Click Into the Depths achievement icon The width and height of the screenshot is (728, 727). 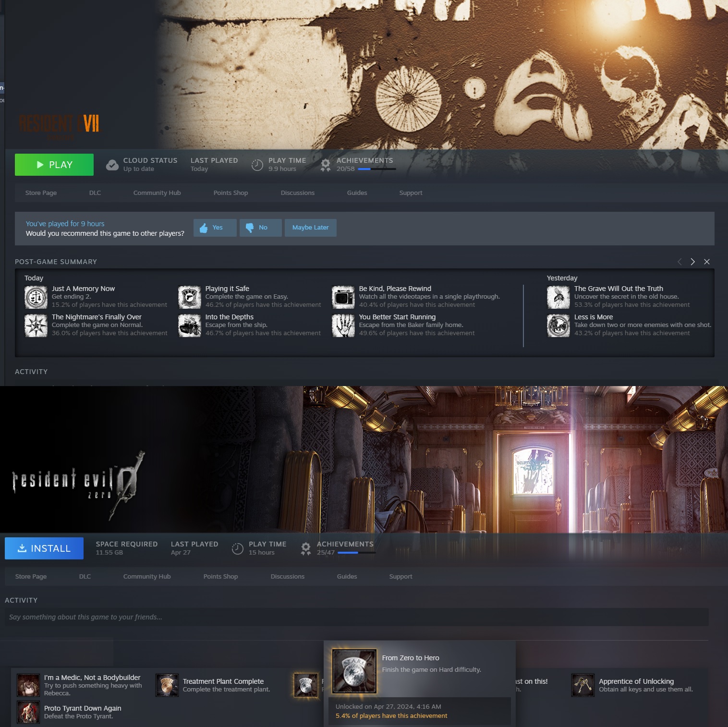190,326
